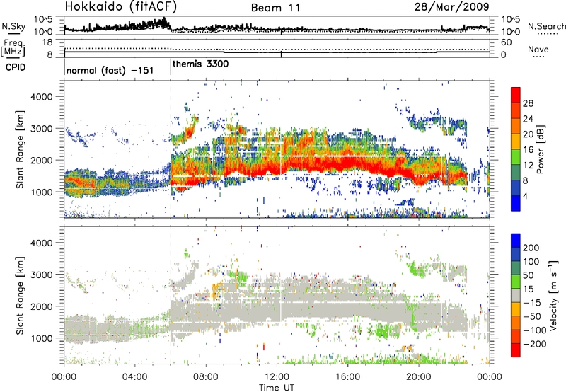Click the intense red echo band near 16:00 in power panel
The image size is (566, 392).
[347, 163]
